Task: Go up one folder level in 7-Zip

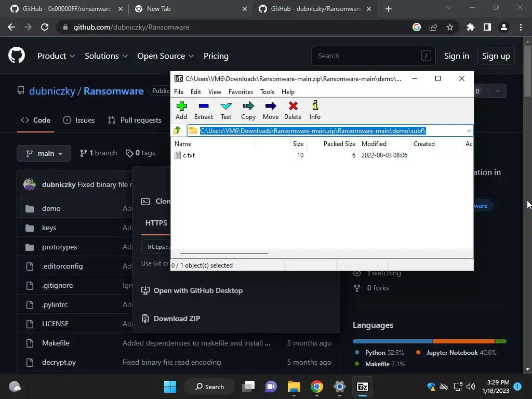Action: click(177, 130)
